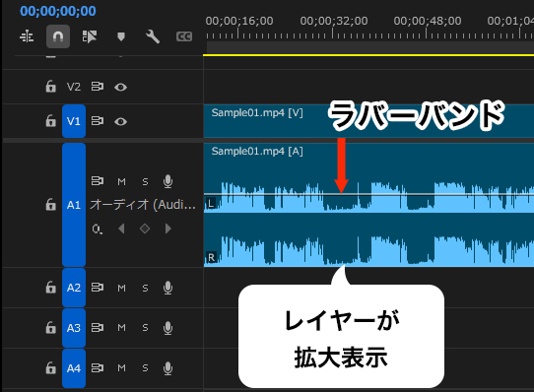Toggle sync lock on V2 track

98,87
